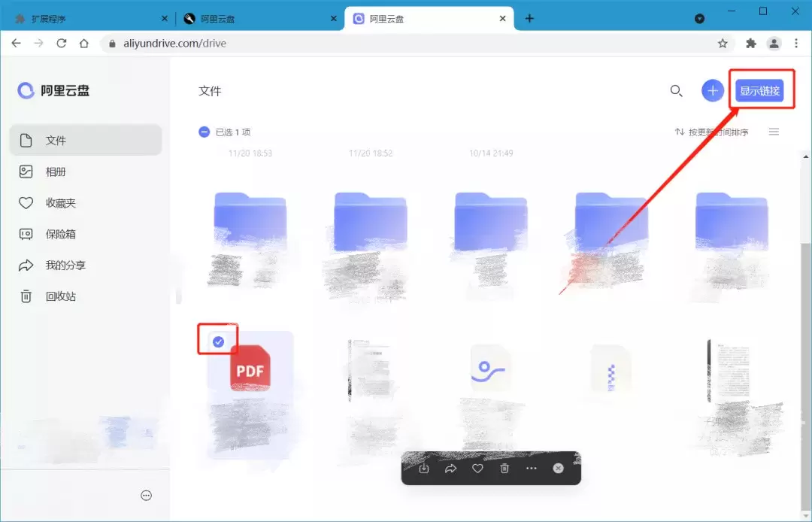Image resolution: width=812 pixels, height=522 pixels.
Task: Open the 按更新时间排序 sort dropdown
Action: click(x=711, y=132)
